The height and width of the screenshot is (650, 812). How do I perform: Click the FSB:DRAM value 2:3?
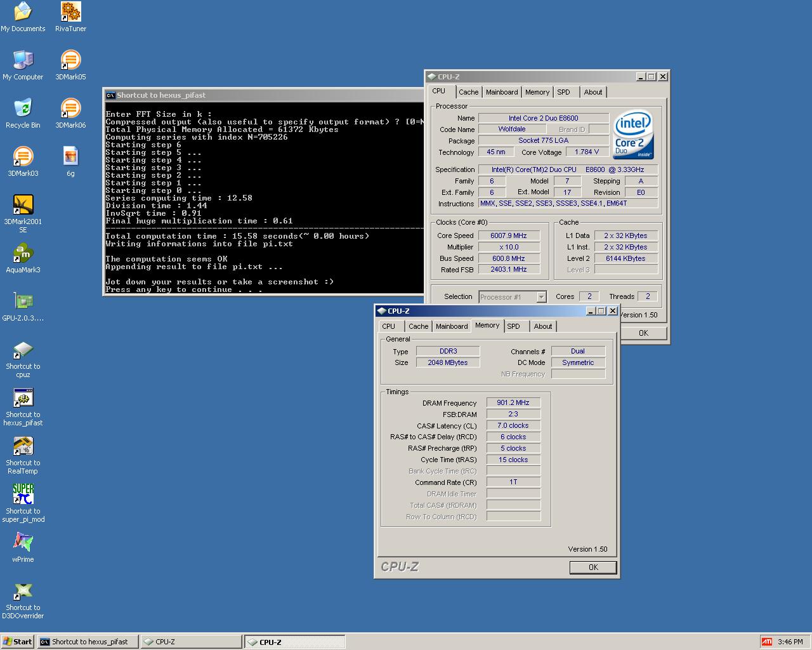pyautogui.click(x=513, y=414)
